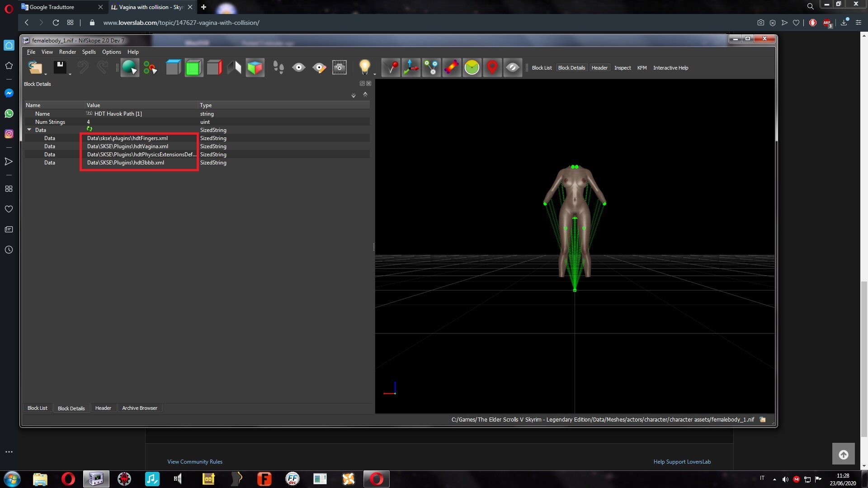This screenshot has width=868, height=488.
Task: Click the Redo arrow icon
Action: 103,67
